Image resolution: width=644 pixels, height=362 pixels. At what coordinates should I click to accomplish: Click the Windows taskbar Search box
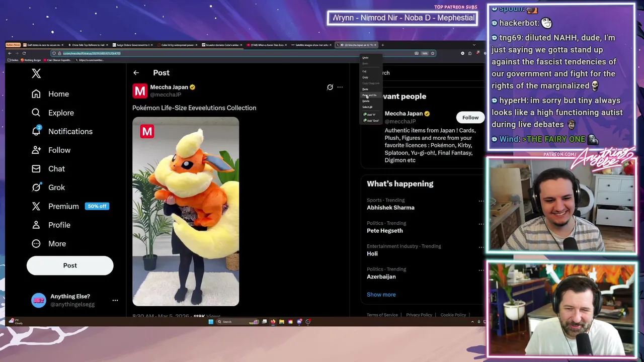[x=236, y=322]
